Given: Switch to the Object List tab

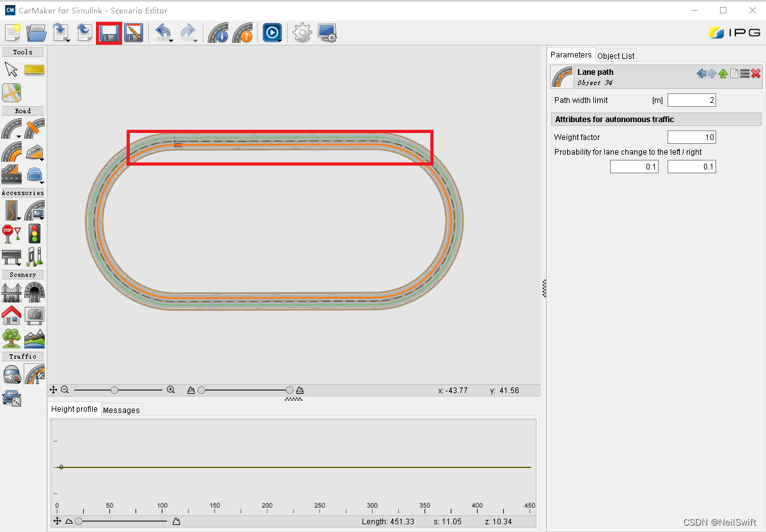Looking at the screenshot, I should click(x=616, y=56).
